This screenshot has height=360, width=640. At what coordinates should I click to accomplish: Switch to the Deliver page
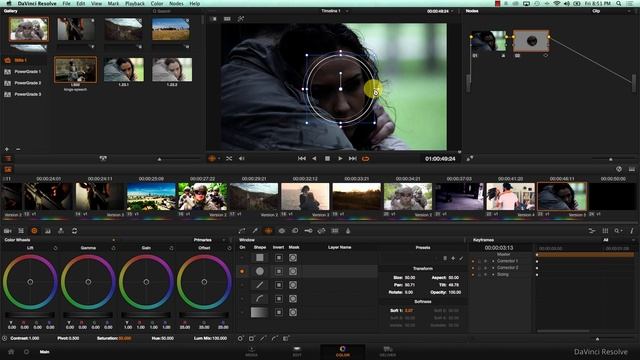(x=387, y=351)
